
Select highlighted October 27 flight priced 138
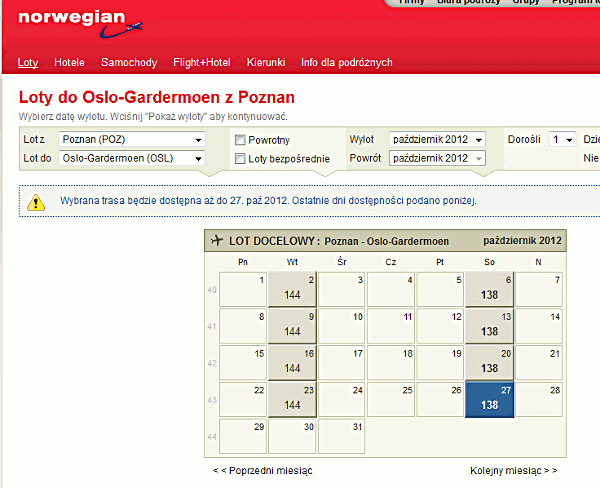click(x=489, y=400)
